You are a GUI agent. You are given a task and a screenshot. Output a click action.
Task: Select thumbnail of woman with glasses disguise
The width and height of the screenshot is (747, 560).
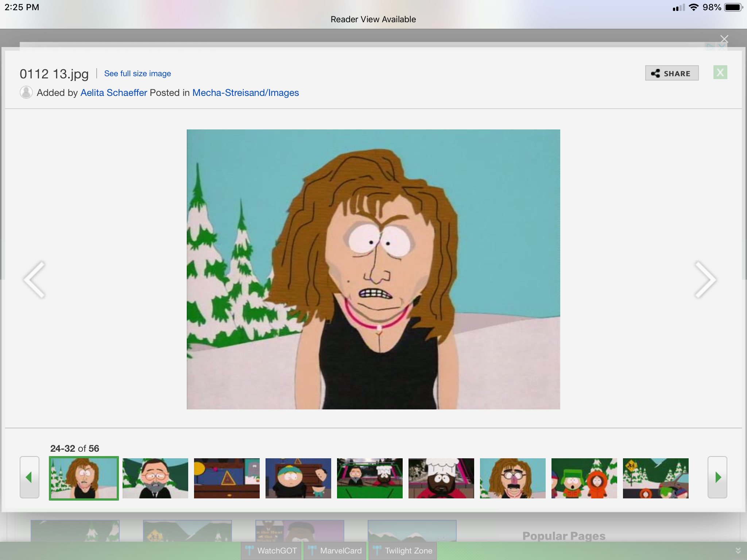click(513, 478)
